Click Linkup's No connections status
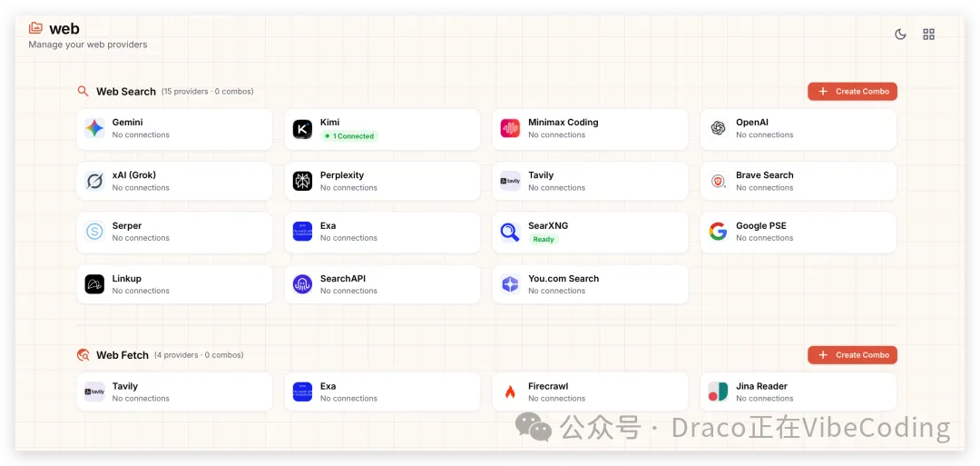This screenshot has height=466, width=980. [x=141, y=291]
